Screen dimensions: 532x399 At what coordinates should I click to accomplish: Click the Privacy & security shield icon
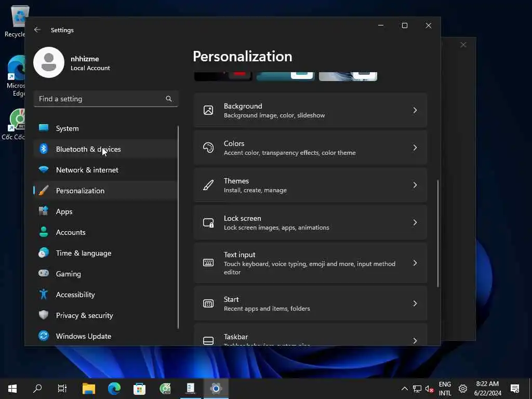point(44,315)
